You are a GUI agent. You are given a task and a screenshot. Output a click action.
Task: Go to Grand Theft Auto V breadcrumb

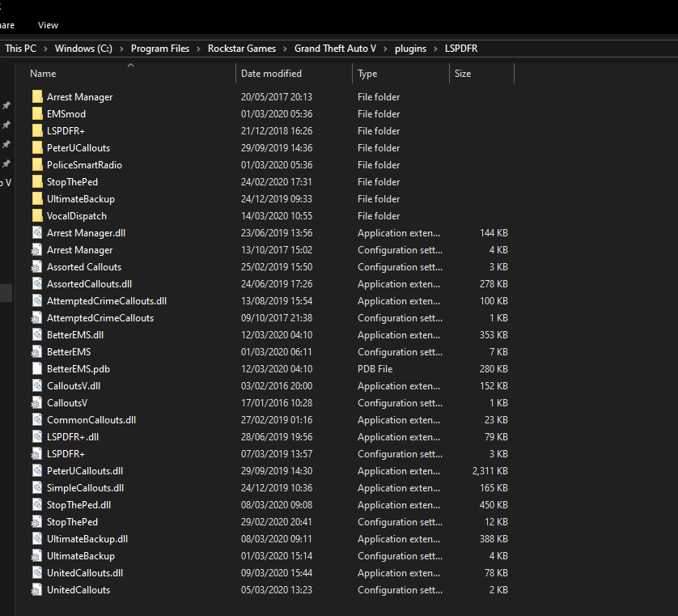[335, 49]
